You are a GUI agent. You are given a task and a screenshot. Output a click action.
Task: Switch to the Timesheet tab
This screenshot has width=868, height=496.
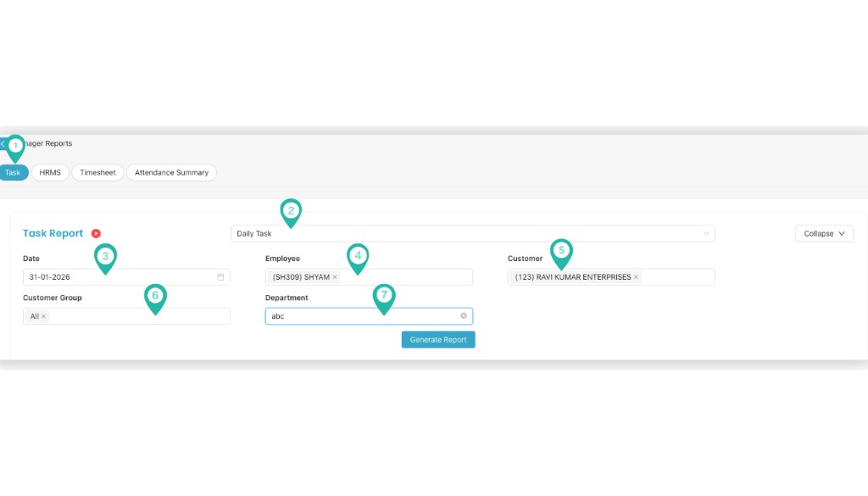pos(97,172)
